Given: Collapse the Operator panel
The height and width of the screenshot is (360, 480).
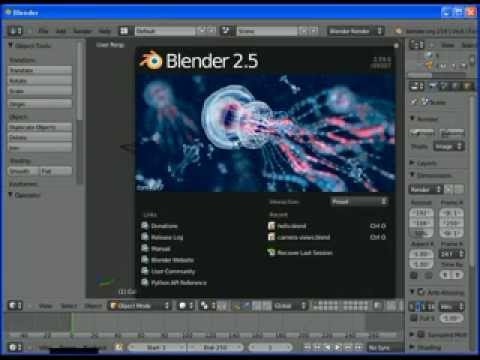Looking at the screenshot, I should (11, 195).
